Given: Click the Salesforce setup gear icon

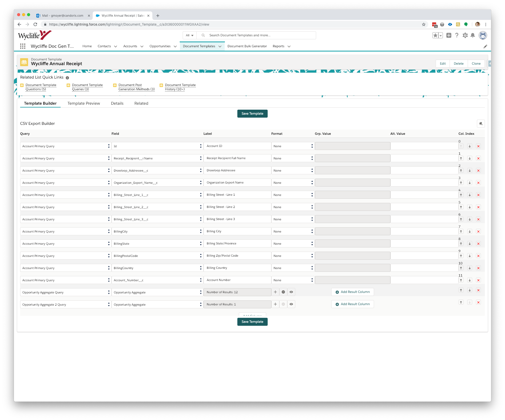Looking at the screenshot, I should click(465, 35).
